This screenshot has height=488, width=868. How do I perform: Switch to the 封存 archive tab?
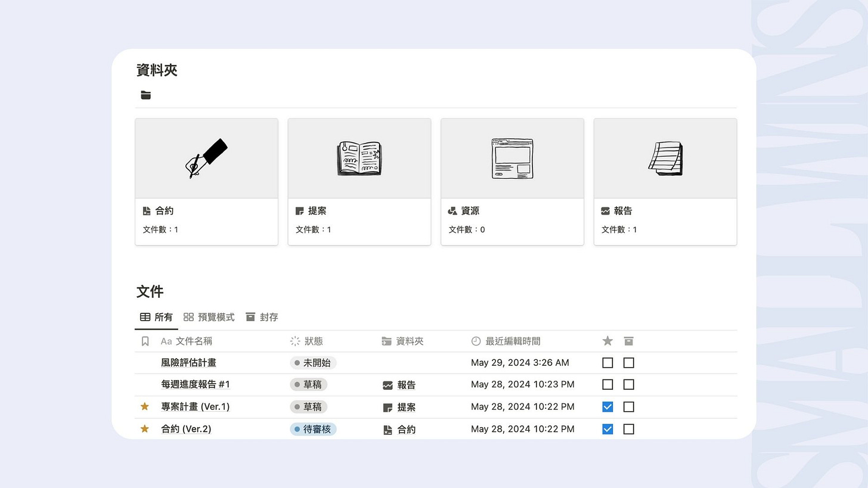[262, 317]
